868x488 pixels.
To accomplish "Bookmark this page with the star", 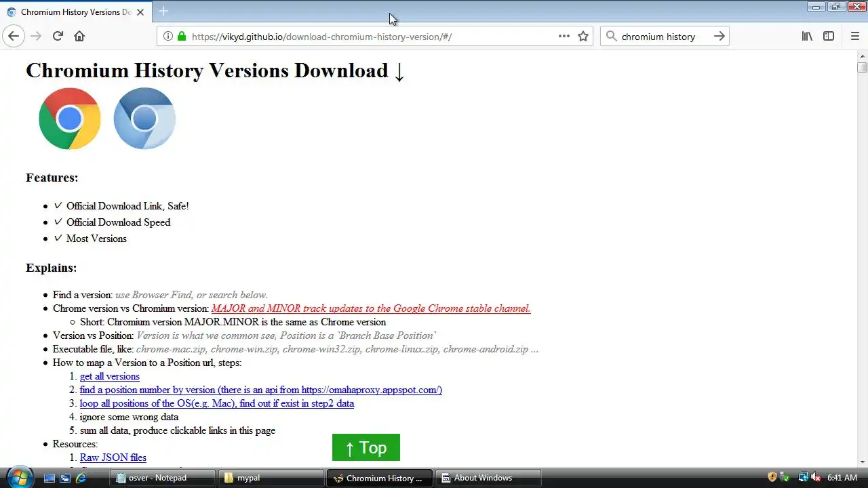I will point(583,36).
